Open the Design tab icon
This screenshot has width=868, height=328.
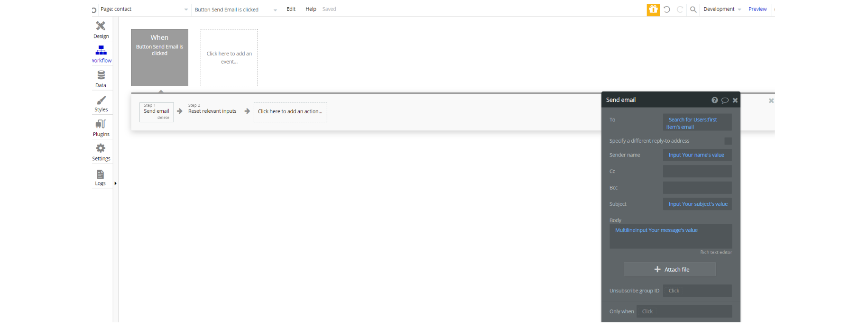point(101,26)
